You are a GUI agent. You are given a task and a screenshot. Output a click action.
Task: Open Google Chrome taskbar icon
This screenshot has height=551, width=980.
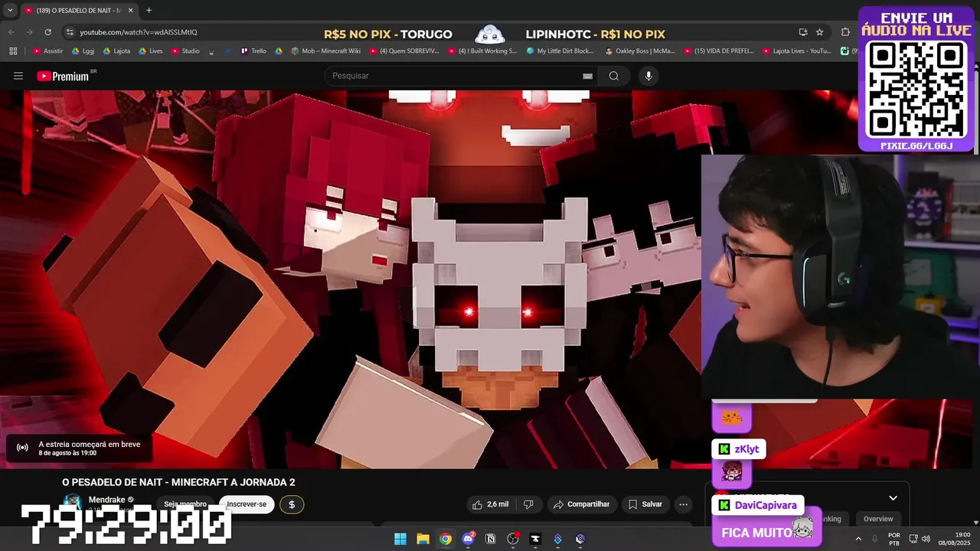[446, 539]
